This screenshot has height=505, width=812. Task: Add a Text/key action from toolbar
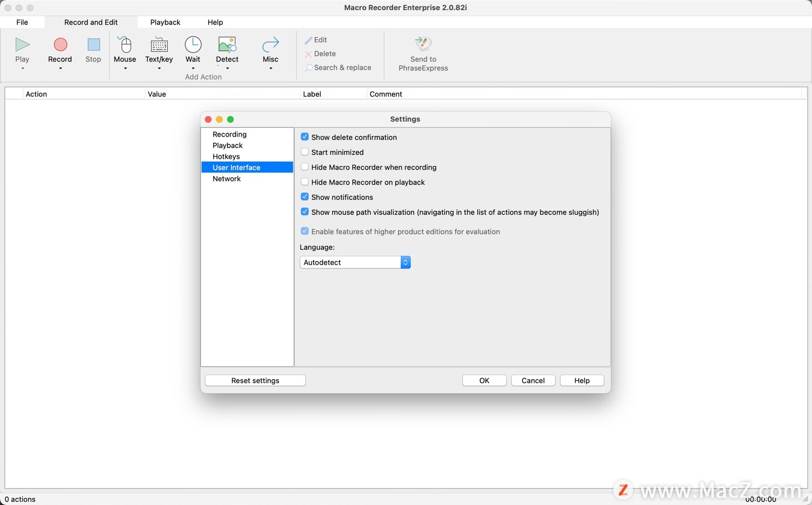click(x=159, y=45)
